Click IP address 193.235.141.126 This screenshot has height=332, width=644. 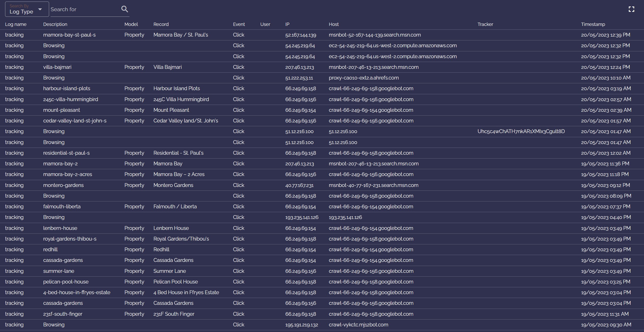[x=302, y=217]
